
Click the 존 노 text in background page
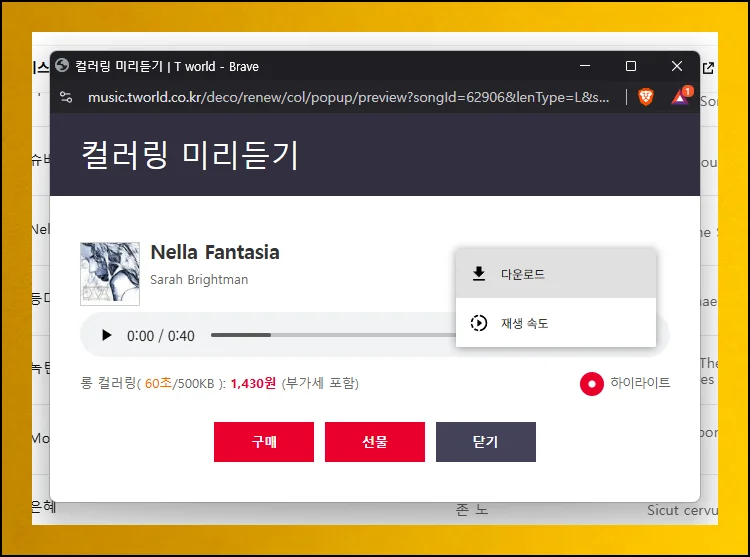[472, 510]
